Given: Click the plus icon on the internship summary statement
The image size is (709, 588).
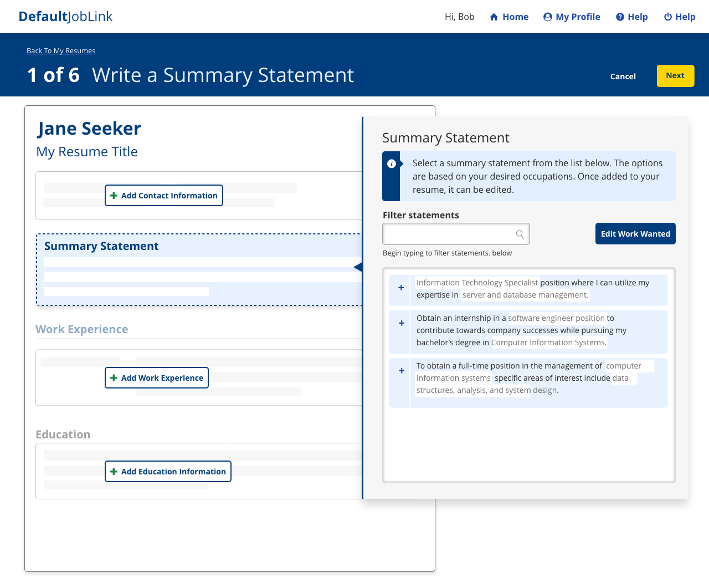Looking at the screenshot, I should (x=400, y=323).
